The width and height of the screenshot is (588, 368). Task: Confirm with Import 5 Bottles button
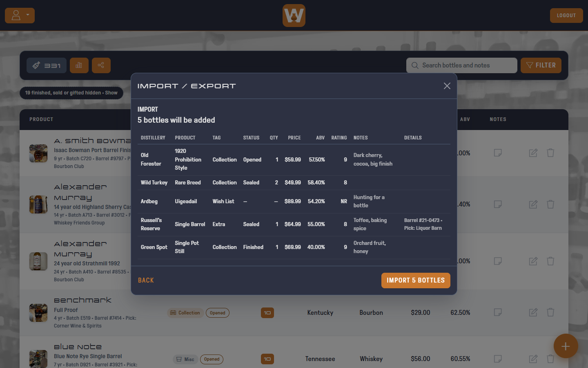(x=416, y=280)
